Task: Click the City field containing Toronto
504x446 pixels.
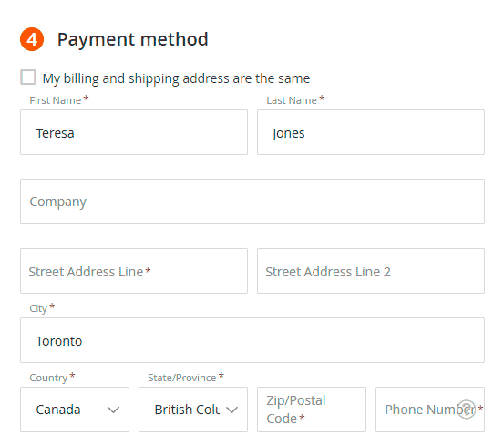Action: click(x=252, y=340)
